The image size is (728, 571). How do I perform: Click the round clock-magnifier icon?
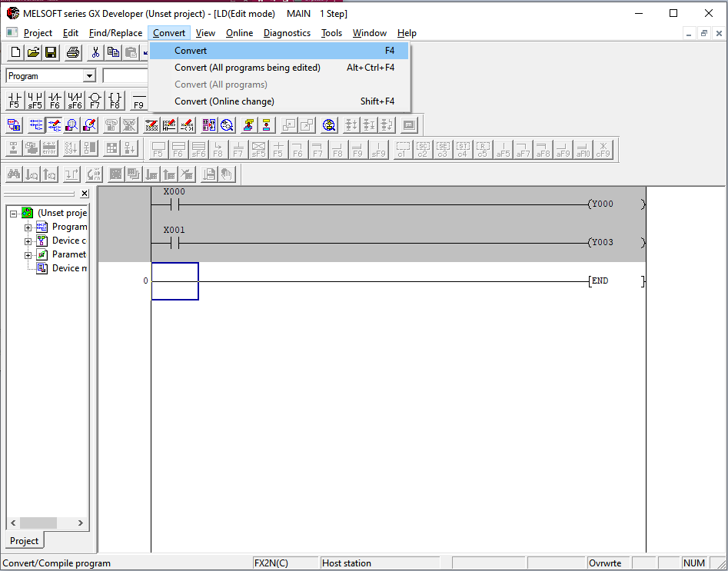click(227, 124)
